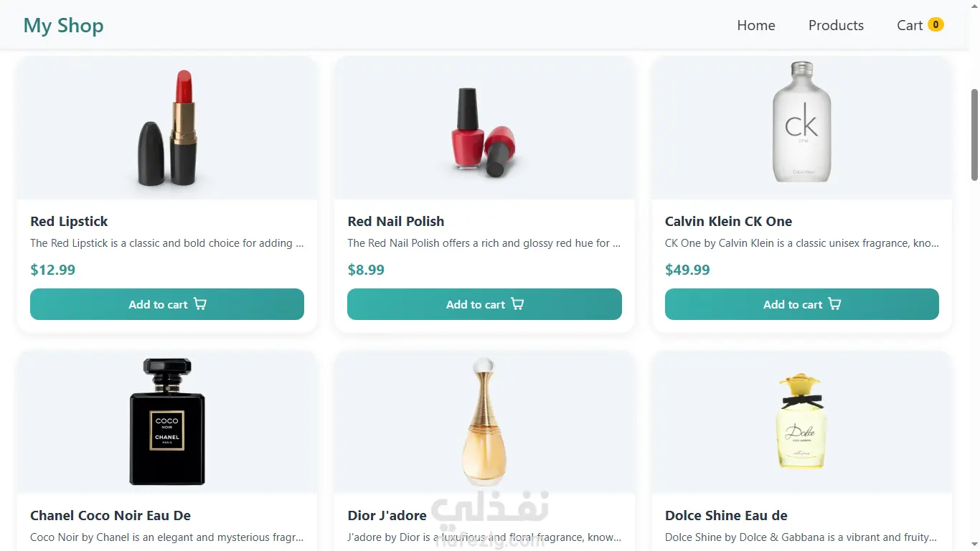
Task: View the CK One perfume bottle image
Action: [x=801, y=122]
